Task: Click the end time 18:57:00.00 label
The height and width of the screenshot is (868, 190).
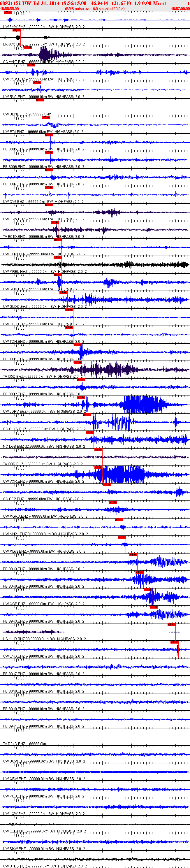Action: pos(180,8)
